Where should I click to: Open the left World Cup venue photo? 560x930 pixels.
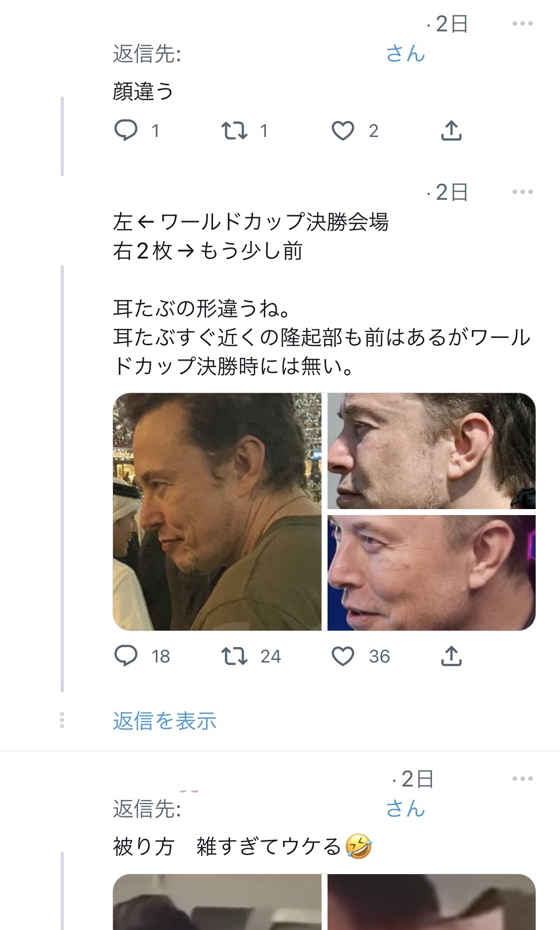217,512
